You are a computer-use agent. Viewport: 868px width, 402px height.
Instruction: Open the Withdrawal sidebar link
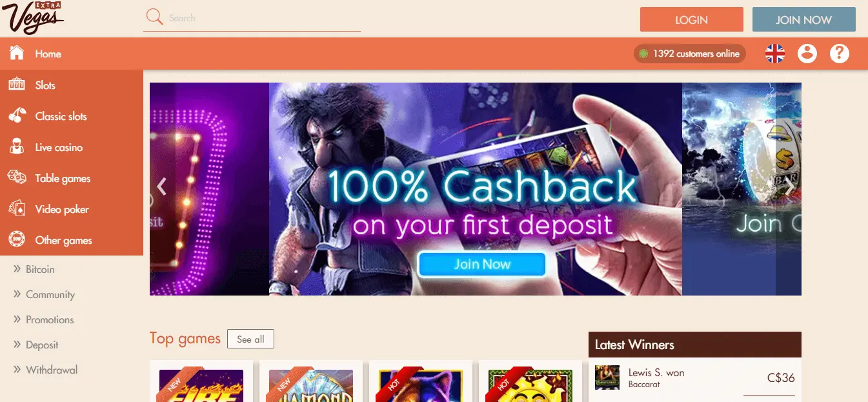pos(52,370)
